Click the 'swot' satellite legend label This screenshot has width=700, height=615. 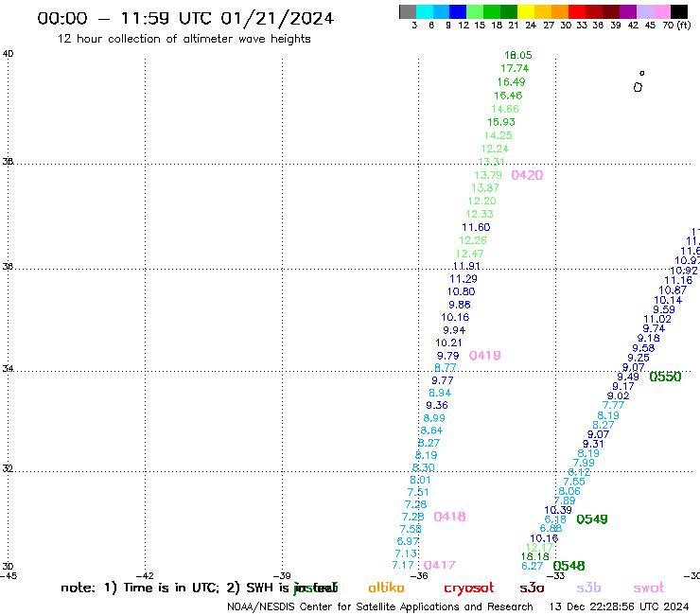click(x=649, y=589)
